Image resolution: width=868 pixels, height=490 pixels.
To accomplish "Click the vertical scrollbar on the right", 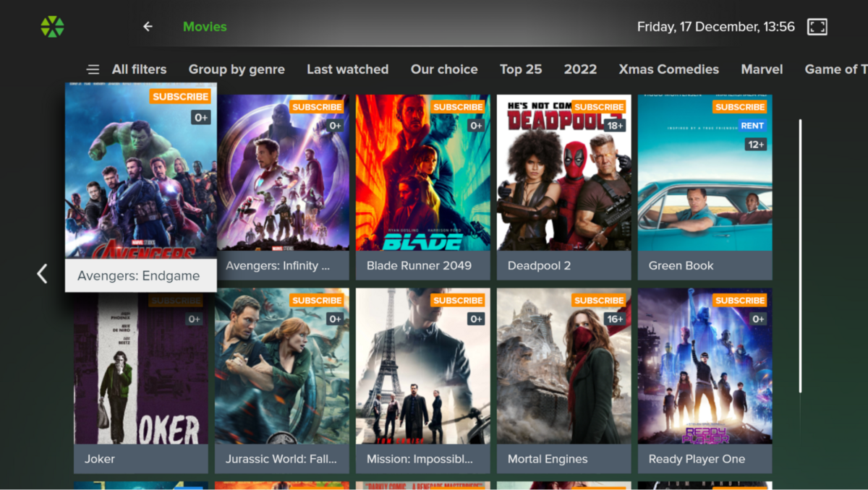I will coord(800,256).
